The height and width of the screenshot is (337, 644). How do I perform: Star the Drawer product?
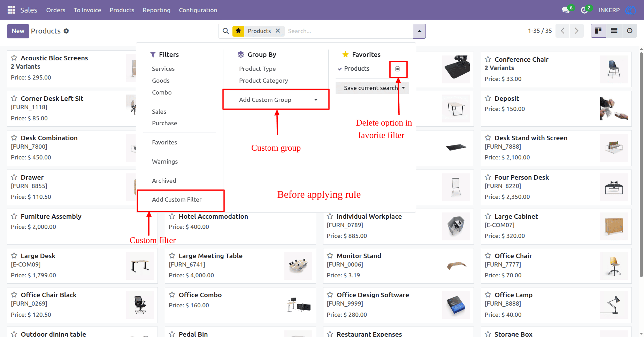coord(14,177)
